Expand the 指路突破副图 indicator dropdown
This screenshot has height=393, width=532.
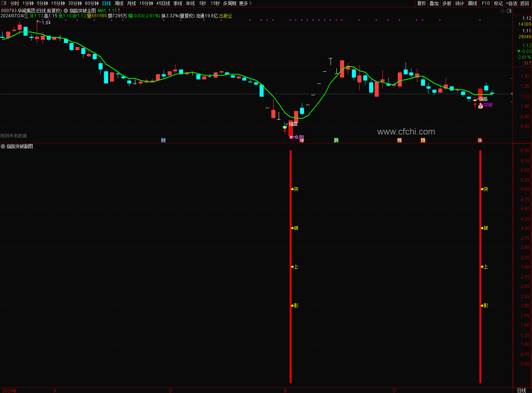(x=3, y=146)
